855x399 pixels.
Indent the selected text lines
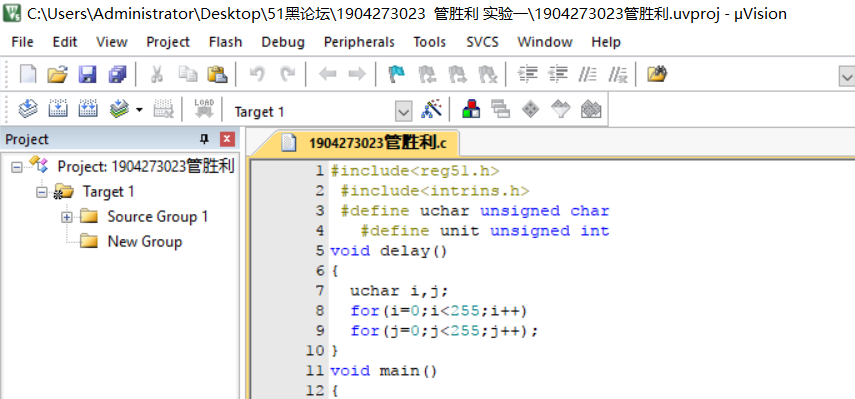coord(527,74)
